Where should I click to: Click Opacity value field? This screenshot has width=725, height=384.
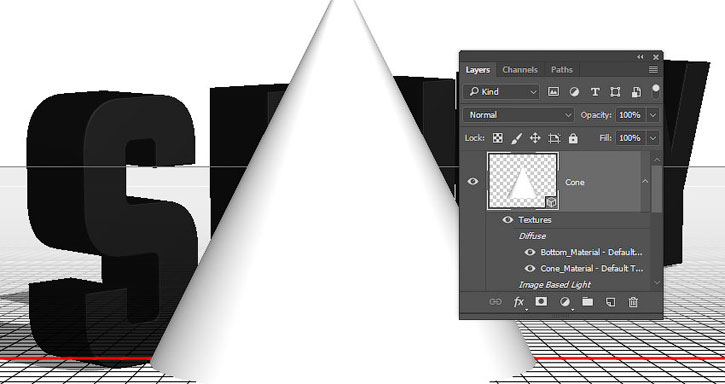631,115
